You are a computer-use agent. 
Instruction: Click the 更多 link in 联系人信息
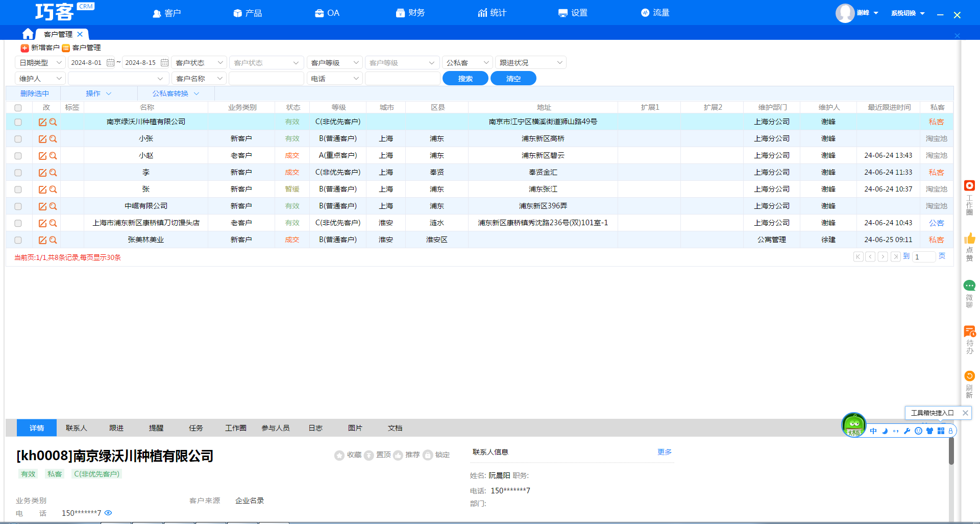(665, 452)
